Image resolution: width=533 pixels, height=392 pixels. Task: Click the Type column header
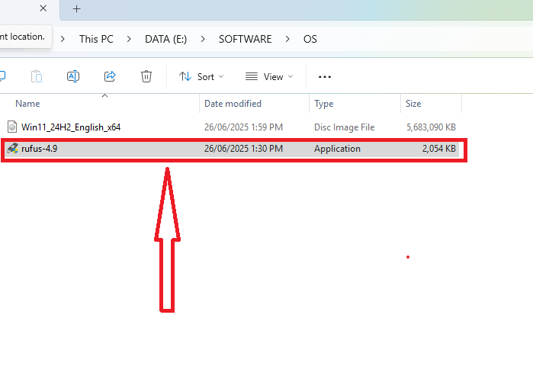pyautogui.click(x=324, y=104)
